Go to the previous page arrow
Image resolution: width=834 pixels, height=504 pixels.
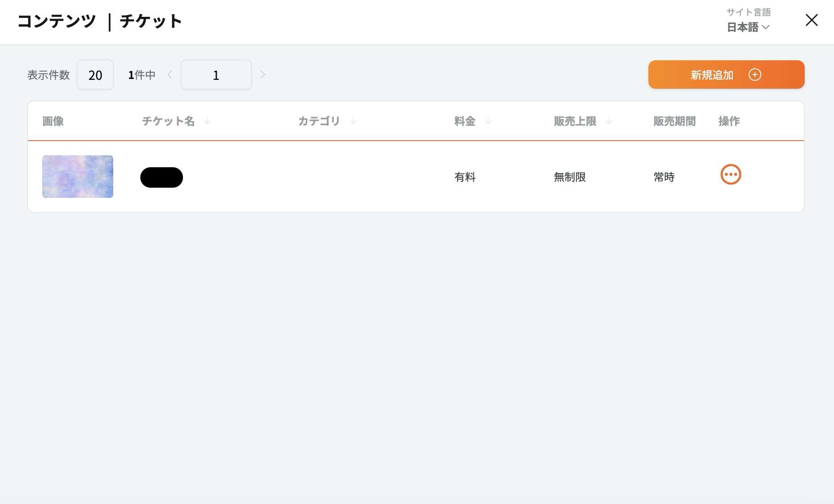pos(170,75)
